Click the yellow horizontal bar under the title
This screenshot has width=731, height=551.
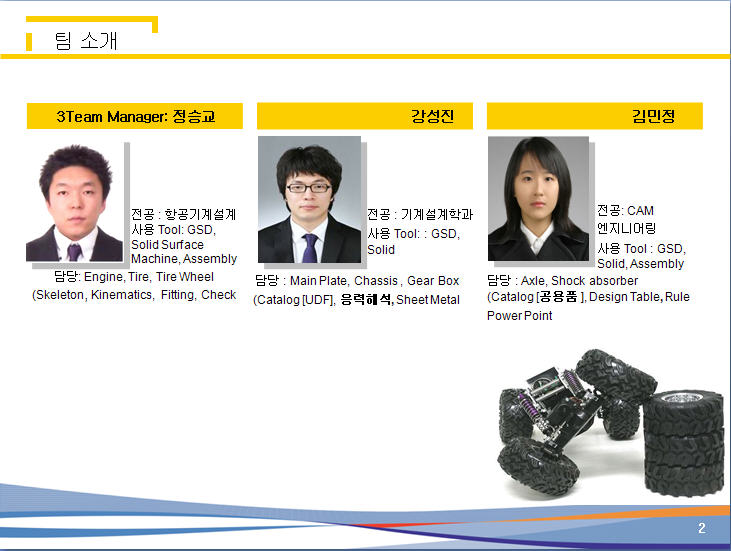point(365,56)
